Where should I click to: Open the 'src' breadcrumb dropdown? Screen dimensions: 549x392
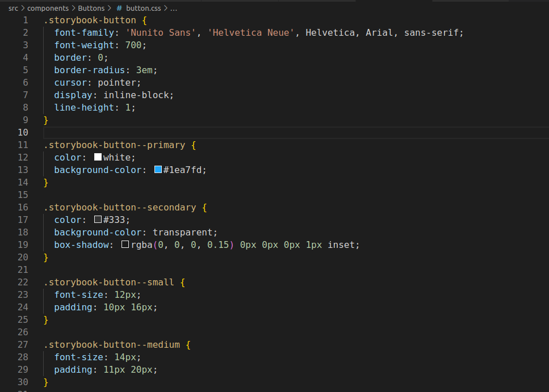12,8
